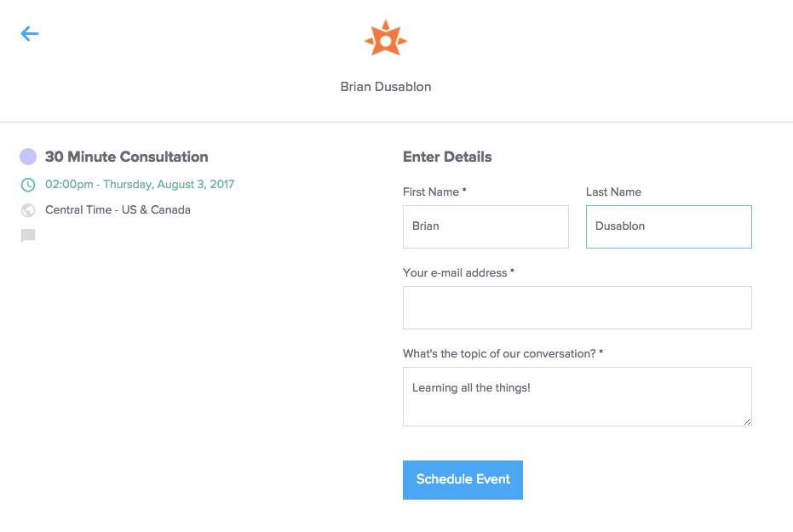Click the empty e-mail address field
The height and width of the screenshot is (532, 793).
577,307
